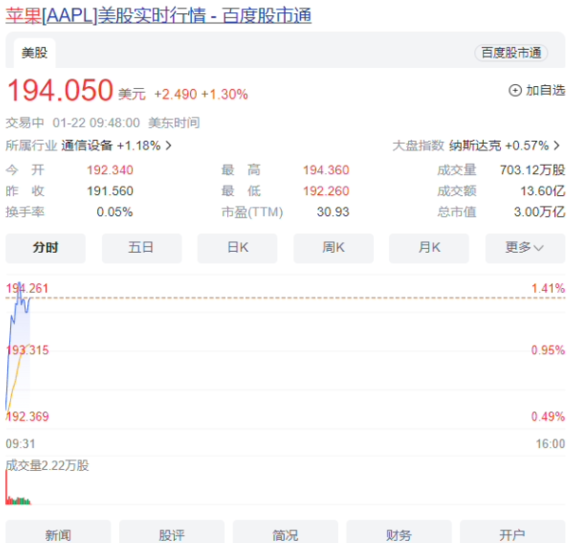Click the red volume bars at chart start

coord(7,487)
